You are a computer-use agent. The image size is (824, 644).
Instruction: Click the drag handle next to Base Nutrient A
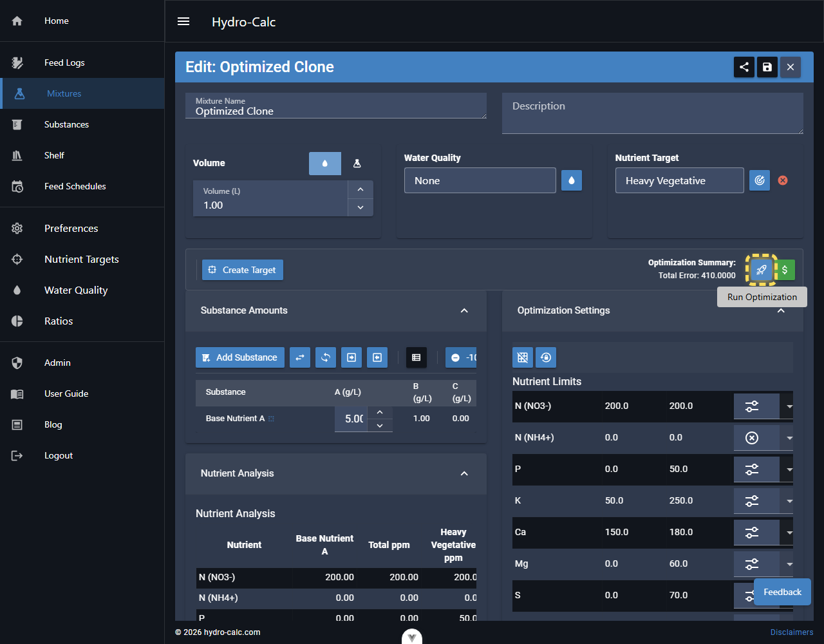tap(271, 419)
